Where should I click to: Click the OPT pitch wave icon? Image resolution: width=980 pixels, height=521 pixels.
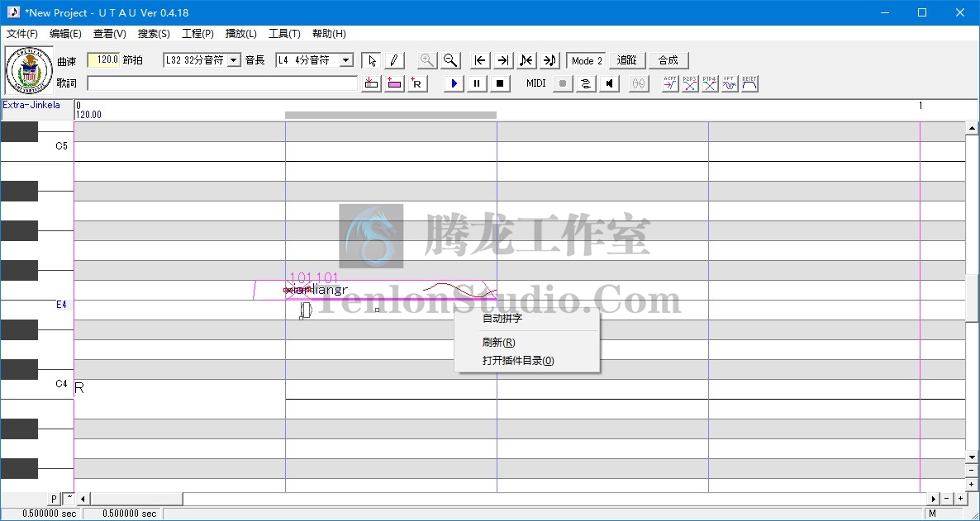click(730, 83)
